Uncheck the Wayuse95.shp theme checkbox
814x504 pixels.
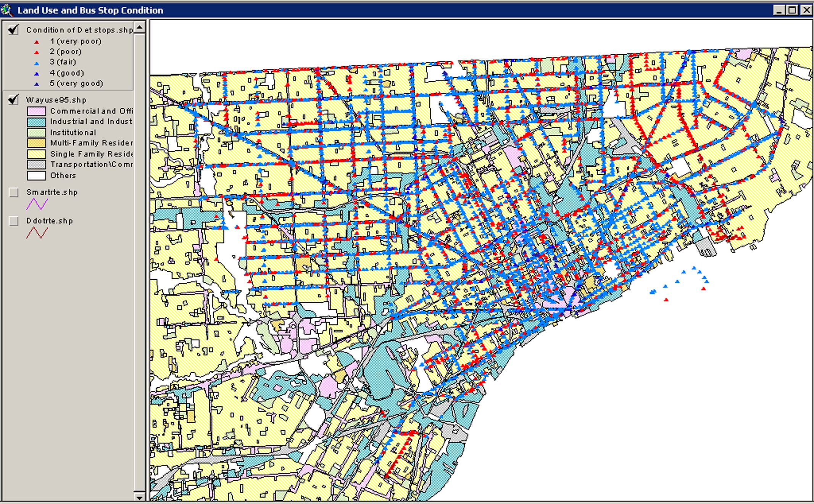click(x=13, y=100)
